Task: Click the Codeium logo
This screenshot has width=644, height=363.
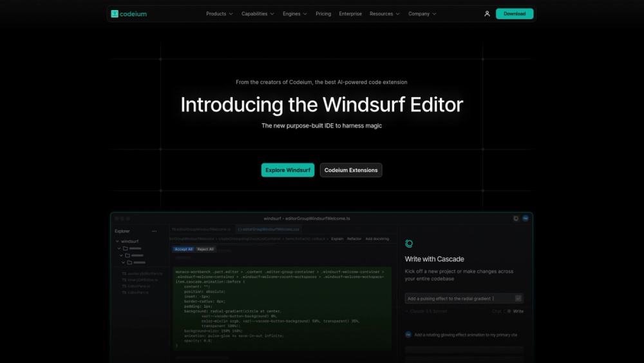Action: click(x=129, y=14)
